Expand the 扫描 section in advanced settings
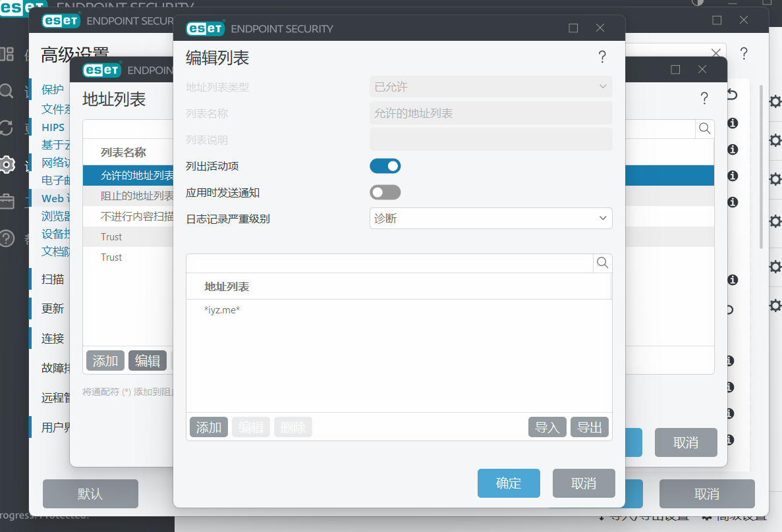Screen dimensions: 782x532 click(x=53, y=279)
